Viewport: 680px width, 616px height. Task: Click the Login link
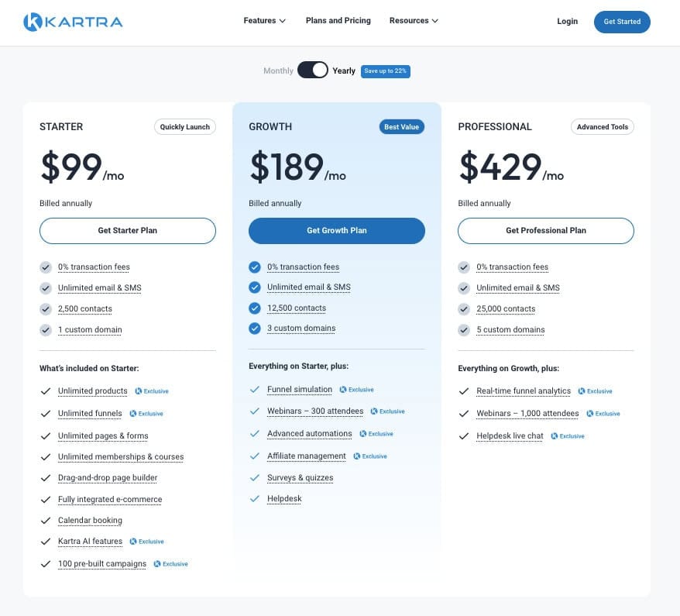567,21
